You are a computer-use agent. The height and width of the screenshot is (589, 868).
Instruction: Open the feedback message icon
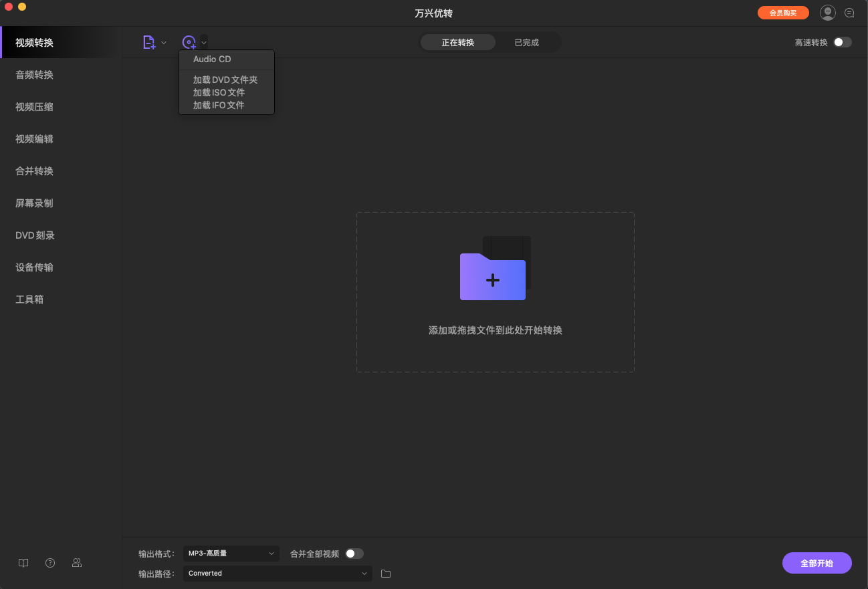tap(850, 13)
